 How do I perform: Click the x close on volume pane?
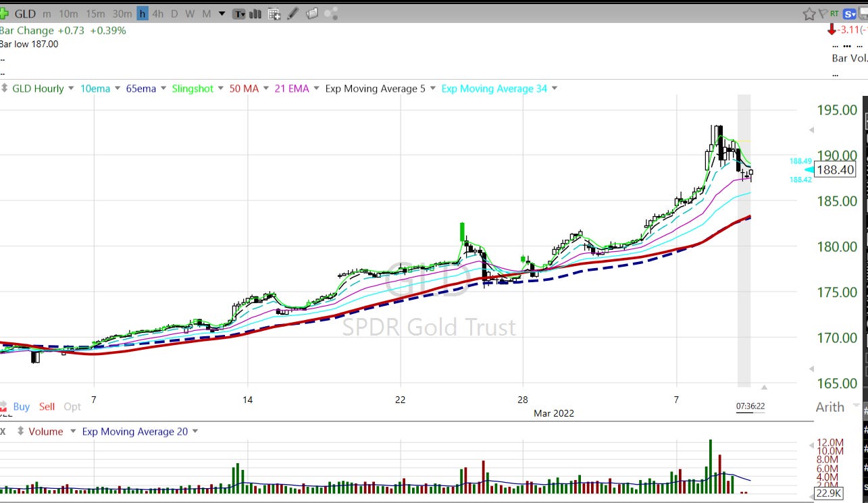[x=3, y=431]
